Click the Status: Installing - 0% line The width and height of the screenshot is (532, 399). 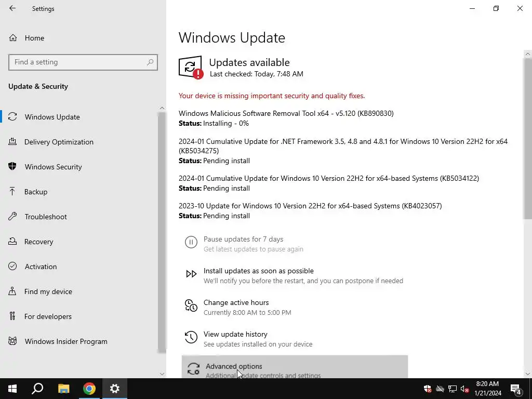coord(214,123)
